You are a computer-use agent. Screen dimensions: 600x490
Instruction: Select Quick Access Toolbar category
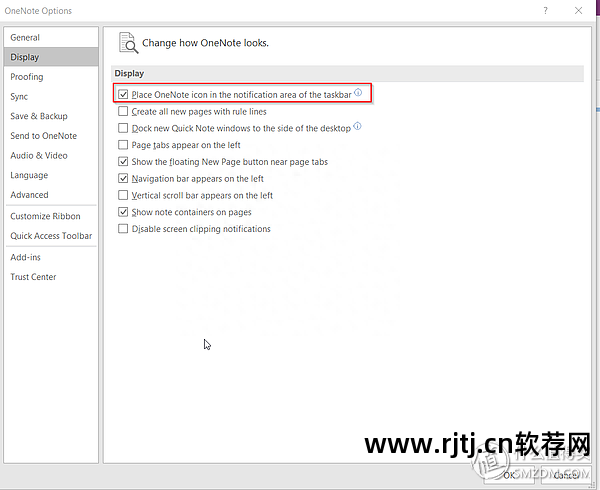[51, 236]
